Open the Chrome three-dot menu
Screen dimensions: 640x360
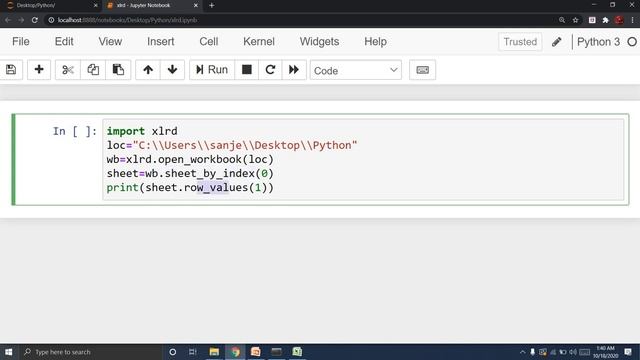[x=633, y=20]
